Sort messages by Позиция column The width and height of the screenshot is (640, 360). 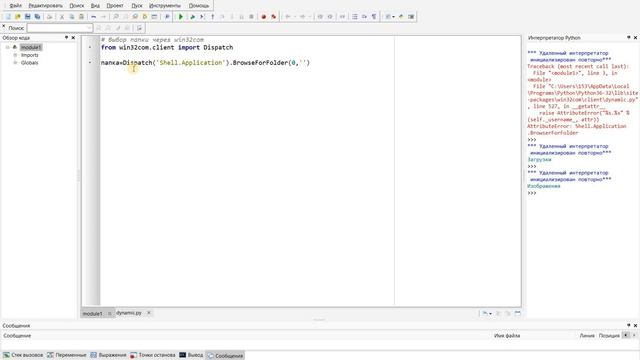pyautogui.click(x=609, y=336)
